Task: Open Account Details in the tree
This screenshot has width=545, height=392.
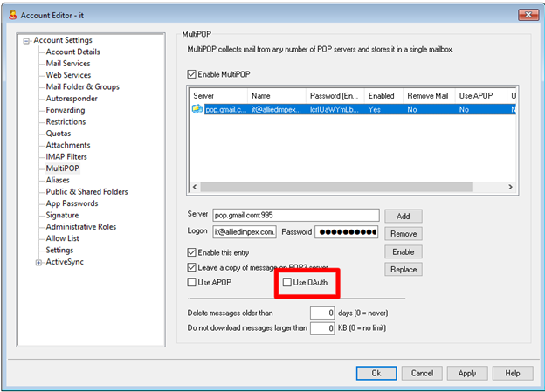Action: point(72,52)
